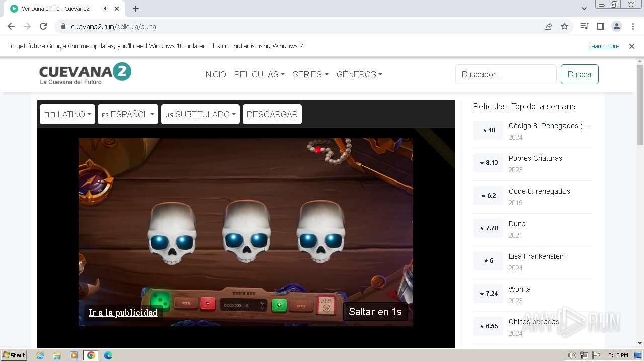Open 'Lisa Frankenstein' from the top list

point(537,256)
